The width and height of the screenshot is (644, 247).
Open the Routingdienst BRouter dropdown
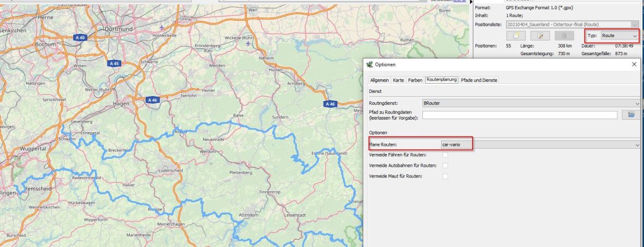[530, 103]
